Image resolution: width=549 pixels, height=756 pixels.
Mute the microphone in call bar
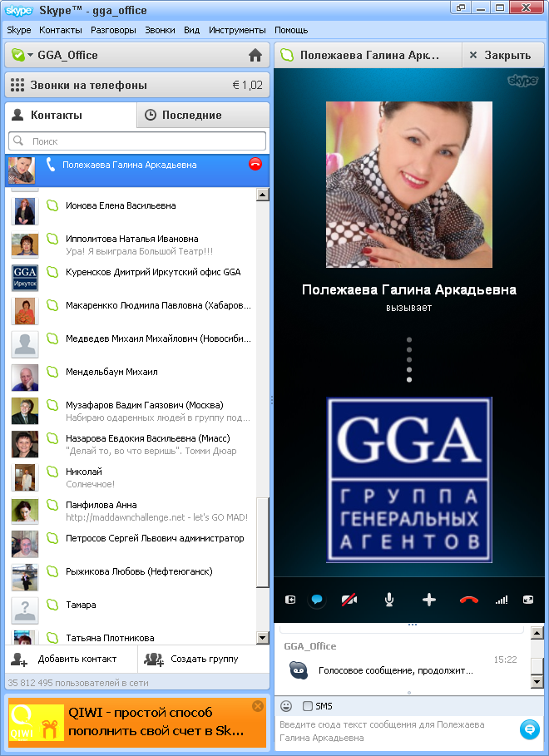pos(388,600)
